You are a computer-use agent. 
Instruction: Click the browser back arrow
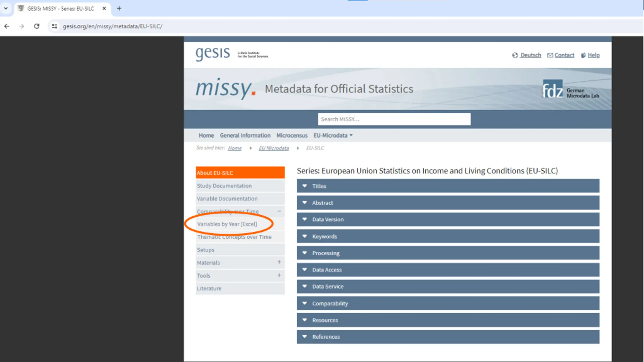pos(7,26)
